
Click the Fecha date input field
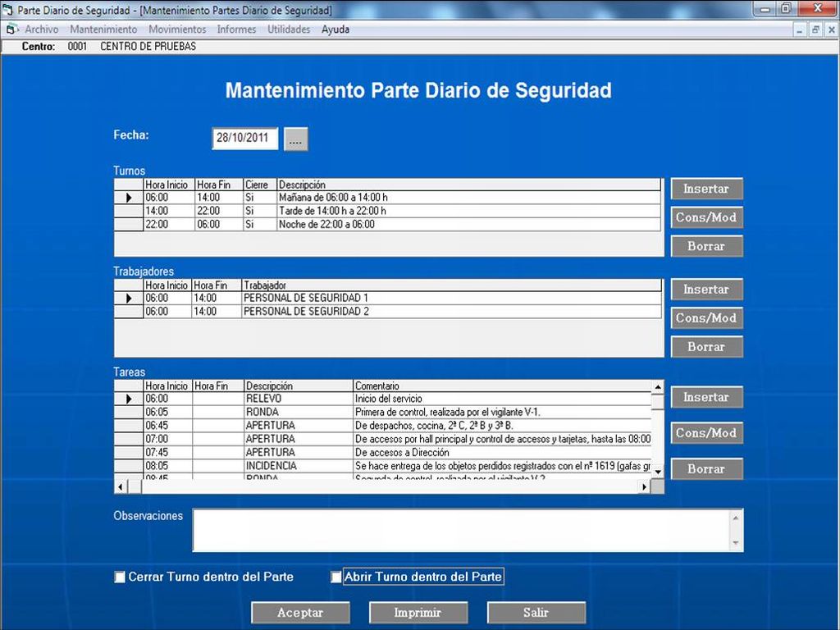tap(244, 139)
